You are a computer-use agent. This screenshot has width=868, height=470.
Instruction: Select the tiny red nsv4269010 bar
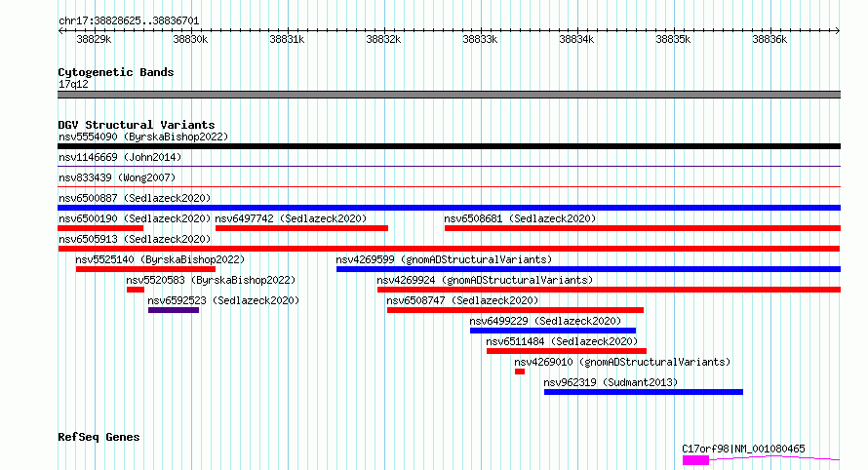tap(520, 372)
